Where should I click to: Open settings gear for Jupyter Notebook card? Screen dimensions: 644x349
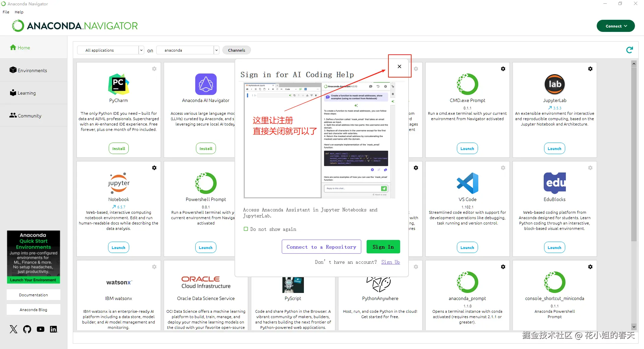(x=154, y=168)
